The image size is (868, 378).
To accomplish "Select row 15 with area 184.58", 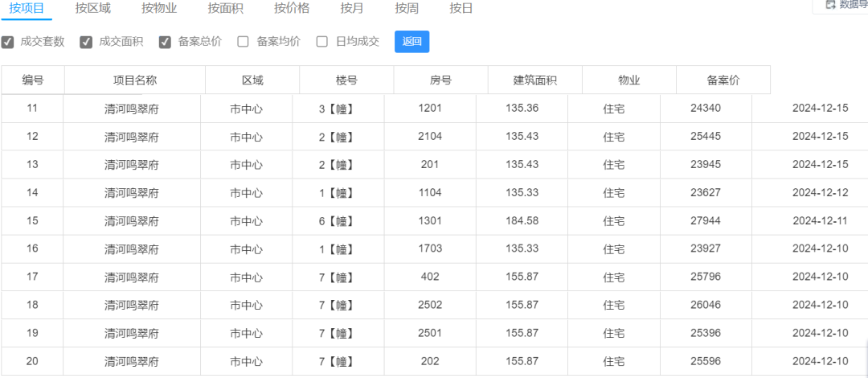I will pos(434,220).
